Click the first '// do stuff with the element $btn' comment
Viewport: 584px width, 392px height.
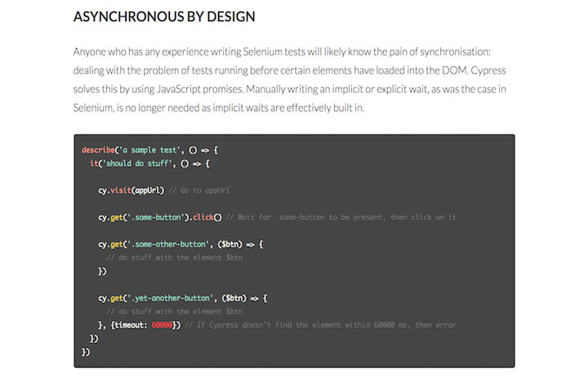174,257
